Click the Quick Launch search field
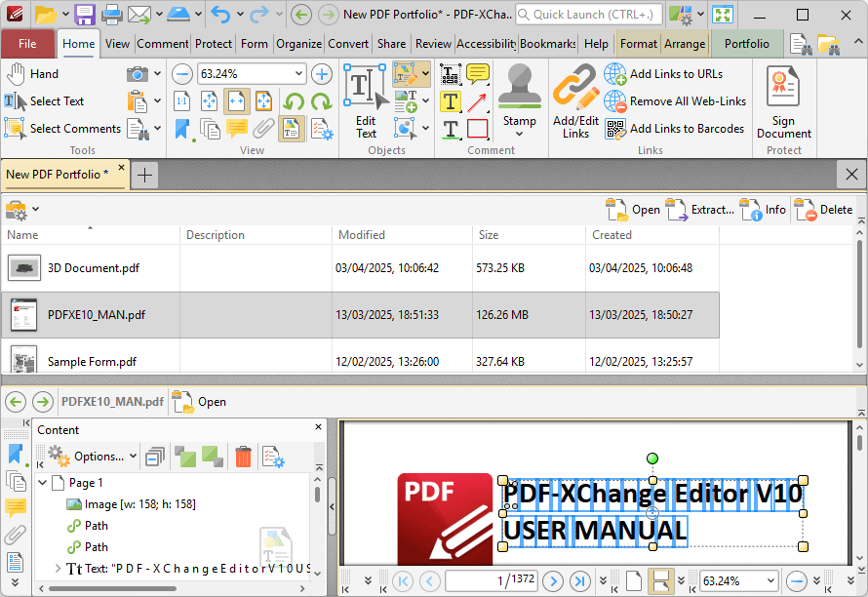The height and width of the screenshot is (597, 868). 588,15
